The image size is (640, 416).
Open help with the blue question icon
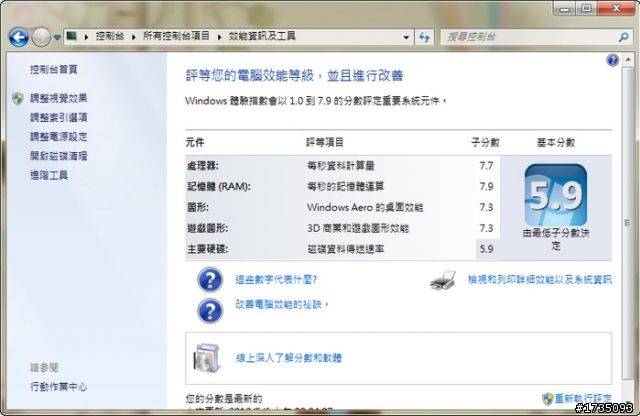point(612,60)
